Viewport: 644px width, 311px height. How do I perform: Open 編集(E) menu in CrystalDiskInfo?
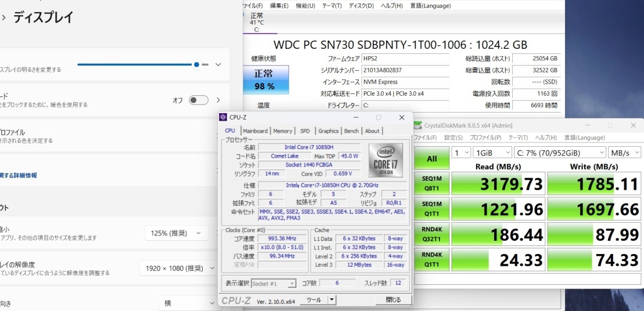[x=279, y=6]
